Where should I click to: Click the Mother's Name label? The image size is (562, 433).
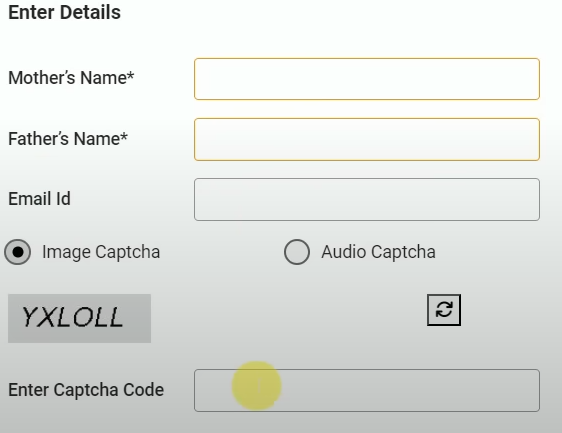click(71, 78)
